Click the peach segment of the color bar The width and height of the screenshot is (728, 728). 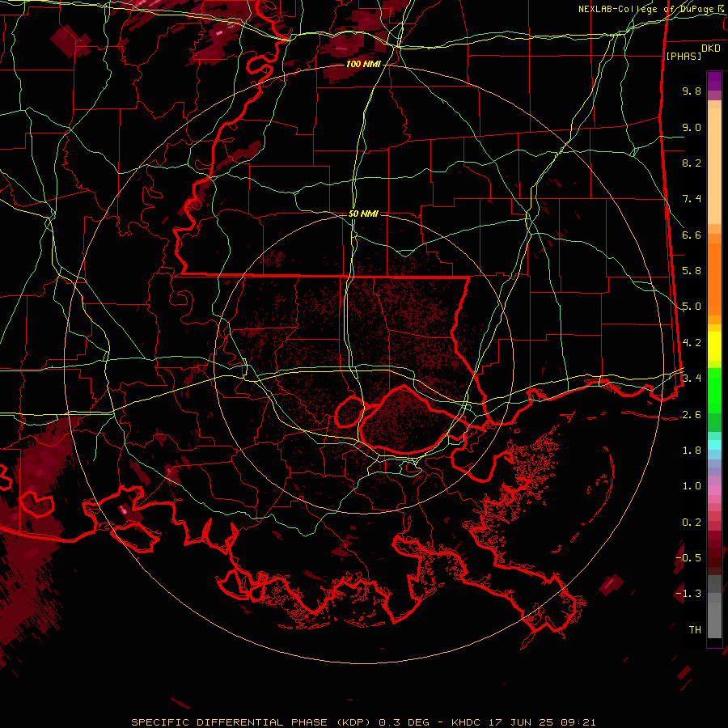tap(714, 163)
